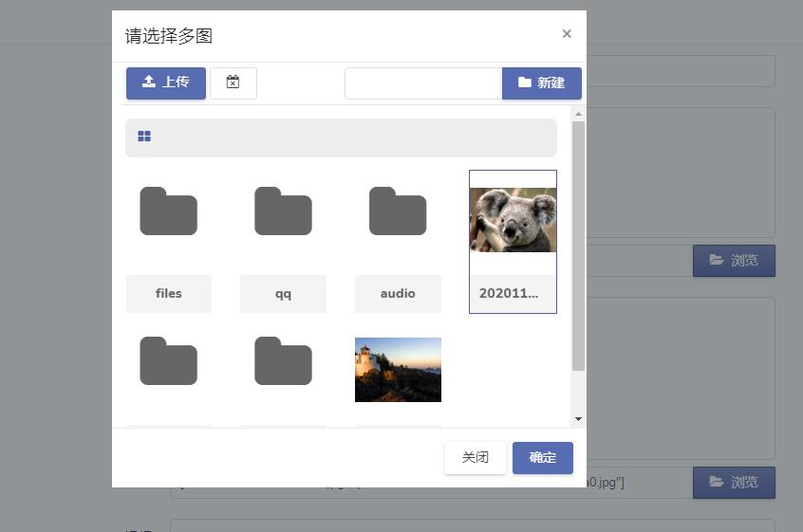Click the files folder label
803x532 pixels.
pos(169,294)
